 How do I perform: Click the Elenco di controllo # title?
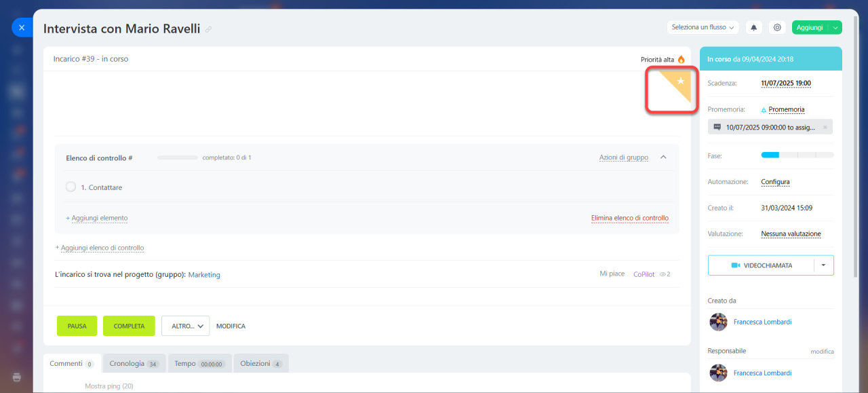(99, 157)
